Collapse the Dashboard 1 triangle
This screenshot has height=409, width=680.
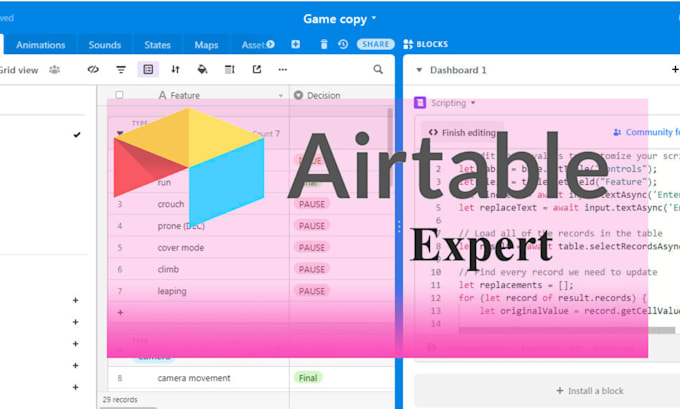coord(419,70)
